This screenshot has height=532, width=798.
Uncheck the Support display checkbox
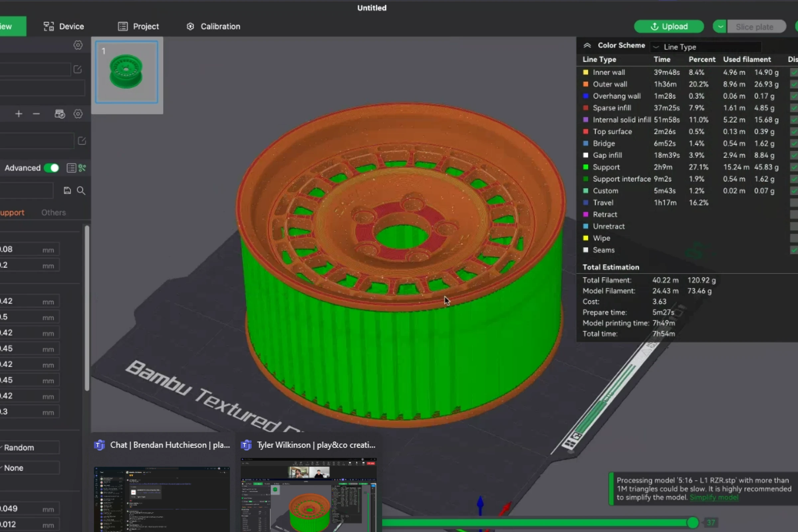tap(794, 167)
